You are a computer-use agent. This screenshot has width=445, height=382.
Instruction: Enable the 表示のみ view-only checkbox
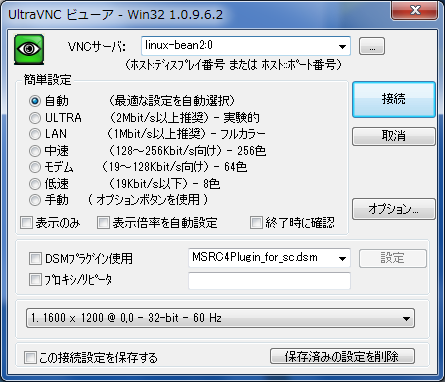click(x=26, y=223)
